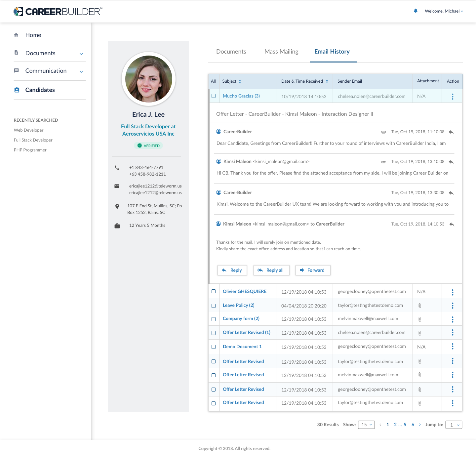Tick checkbox for Offer Letter Revised from georgeclooney
Viewport: 476px width, 455px height.
pyautogui.click(x=214, y=390)
